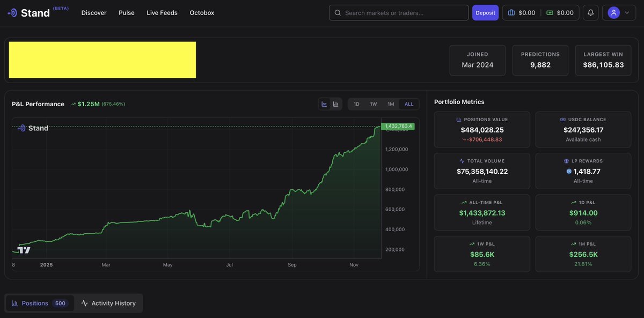
Task: Click the LP Rewards gift icon
Action: 567,161
